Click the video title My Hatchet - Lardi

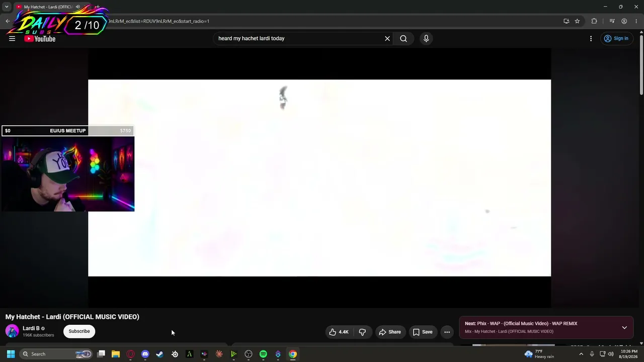point(72,317)
